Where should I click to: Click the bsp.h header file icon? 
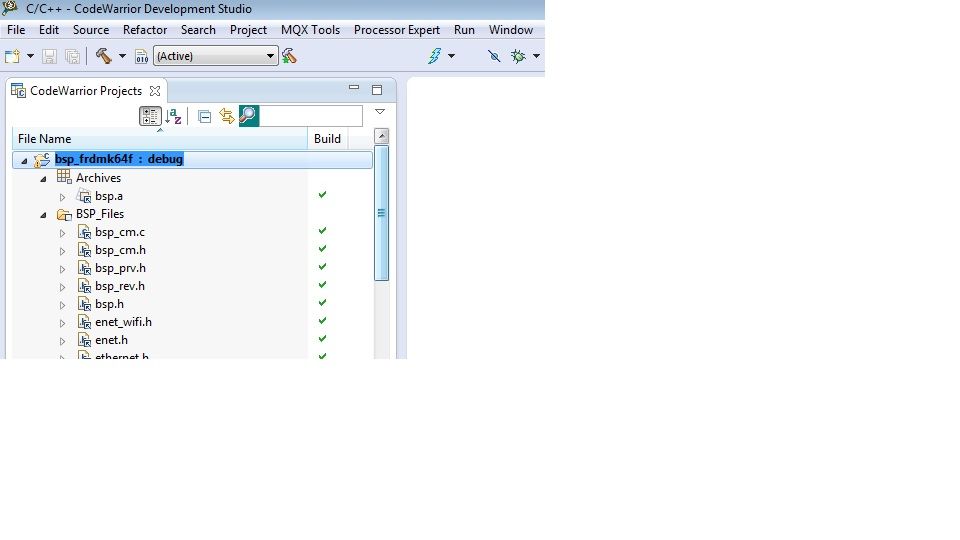point(84,304)
